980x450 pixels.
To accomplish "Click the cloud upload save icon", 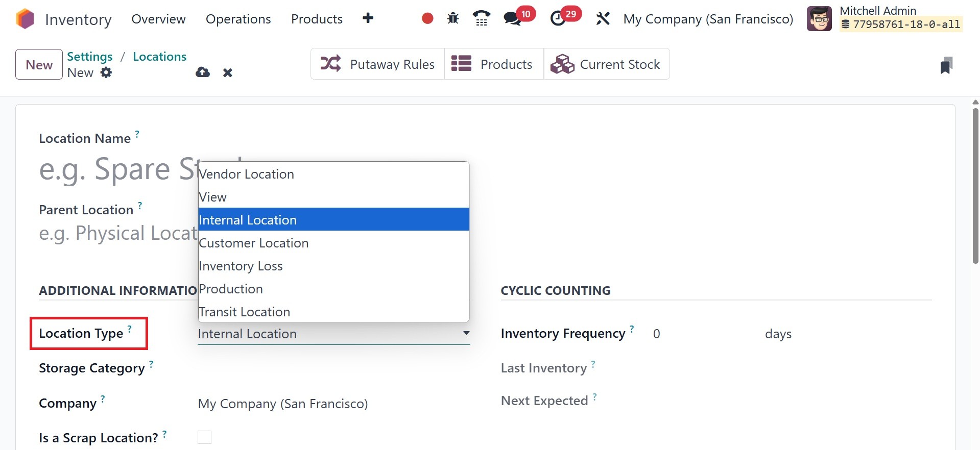I will (203, 72).
